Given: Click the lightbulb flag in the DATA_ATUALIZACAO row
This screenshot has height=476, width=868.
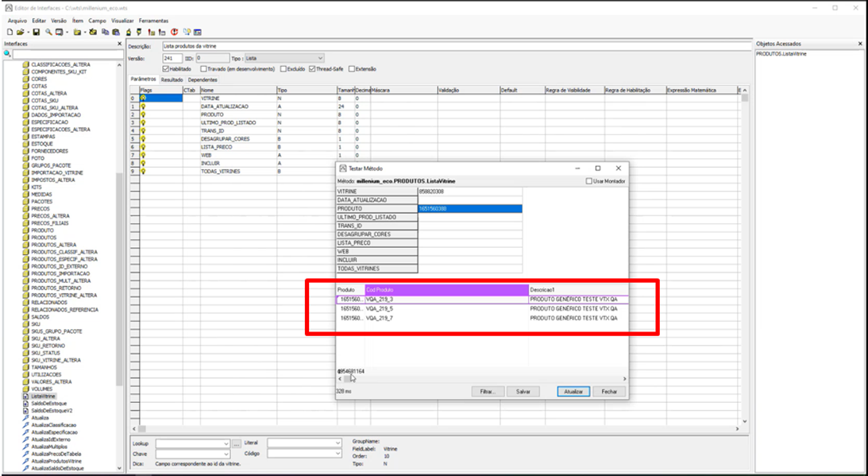Looking at the screenshot, I should (143, 106).
